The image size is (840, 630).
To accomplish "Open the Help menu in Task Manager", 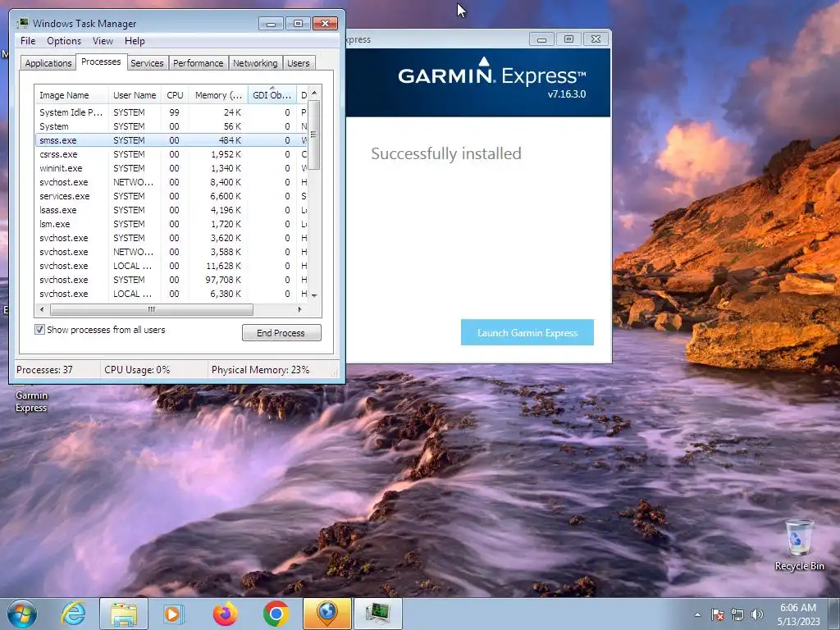I will [135, 41].
